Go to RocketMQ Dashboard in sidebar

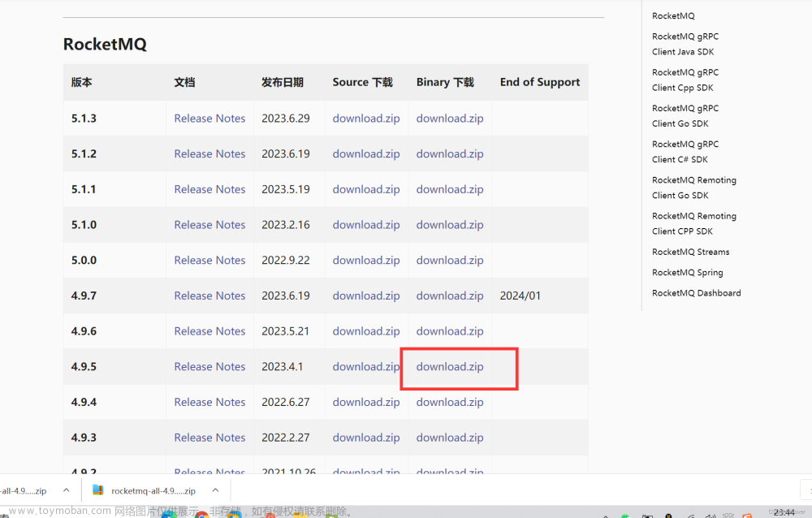click(697, 293)
